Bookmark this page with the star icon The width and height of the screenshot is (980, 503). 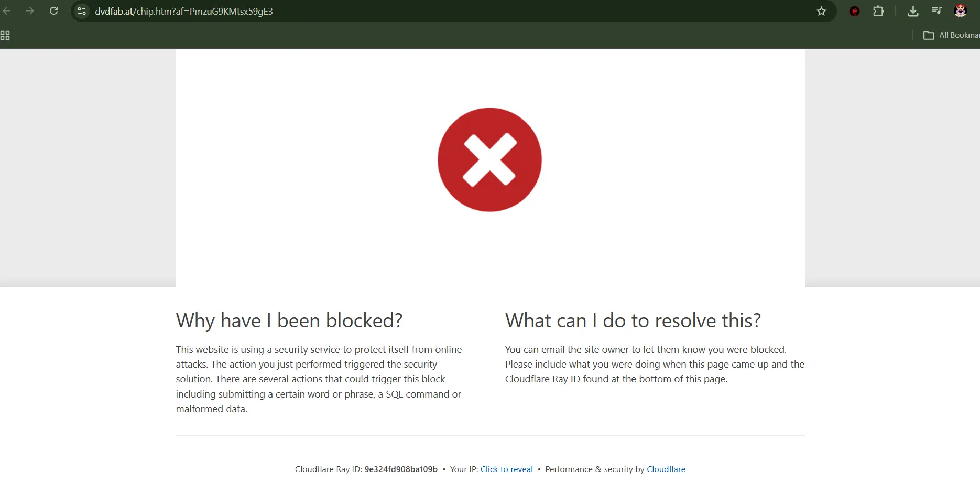[x=821, y=11]
